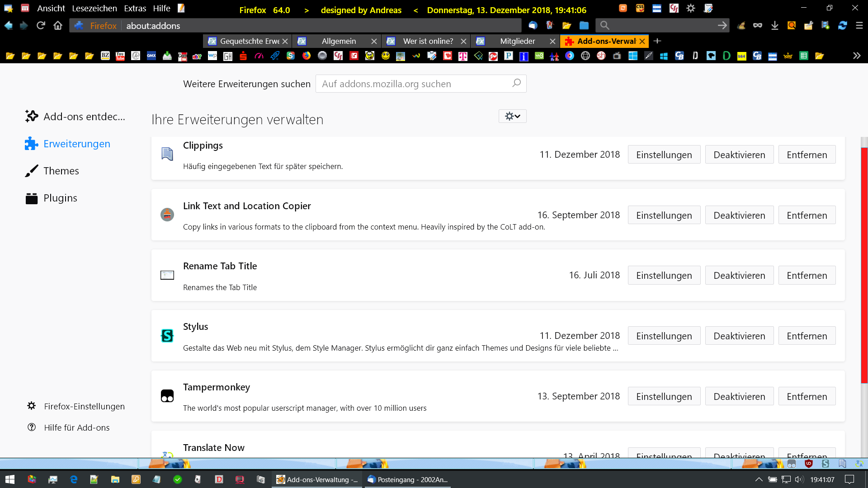Reload the page with the refresh icon

pos(41,26)
